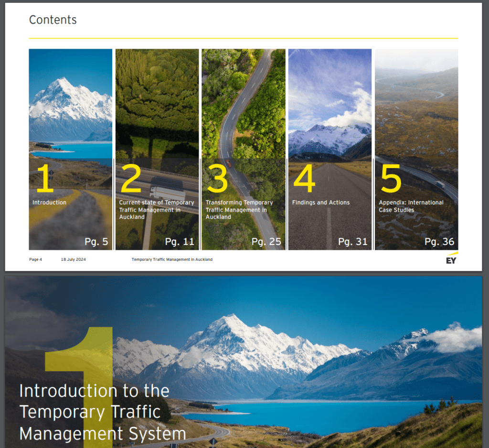
Task: Click the Pg. 11 page reference
Action: click(x=180, y=242)
